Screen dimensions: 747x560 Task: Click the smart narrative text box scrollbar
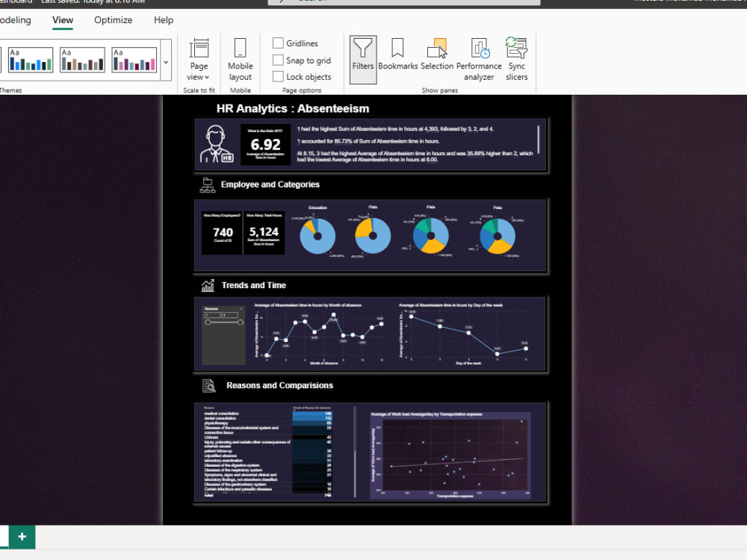tap(539, 140)
